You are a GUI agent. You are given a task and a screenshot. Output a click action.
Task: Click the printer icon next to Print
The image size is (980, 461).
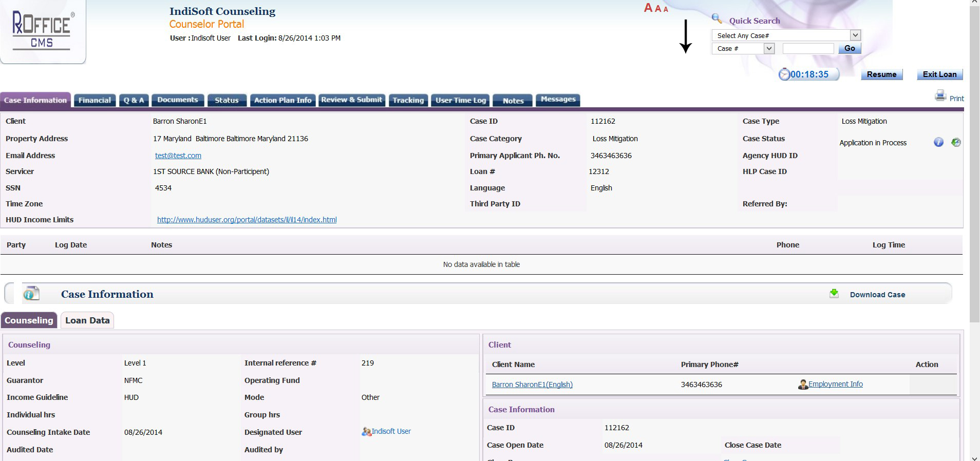(940, 95)
